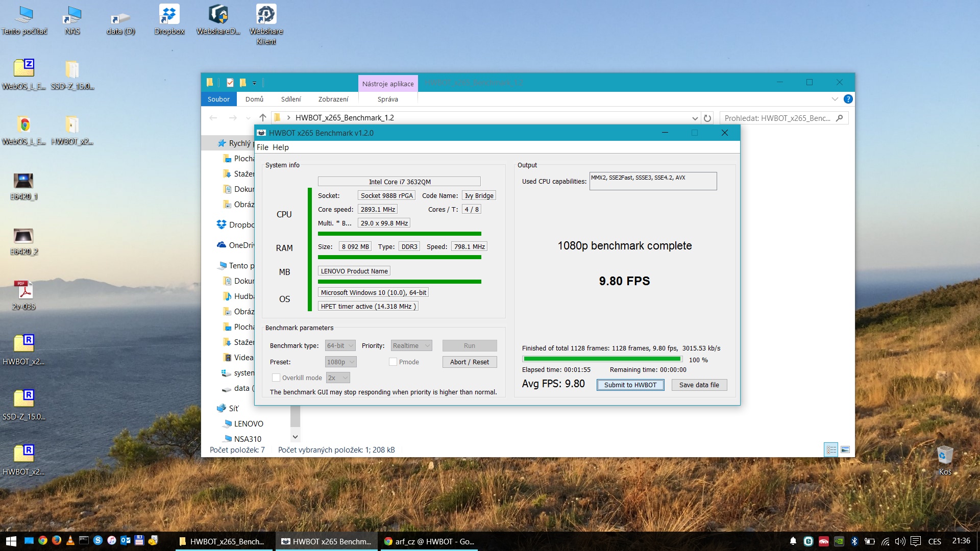Select the Koš recycle bin icon
This screenshot has height=551, width=980.
(x=945, y=461)
